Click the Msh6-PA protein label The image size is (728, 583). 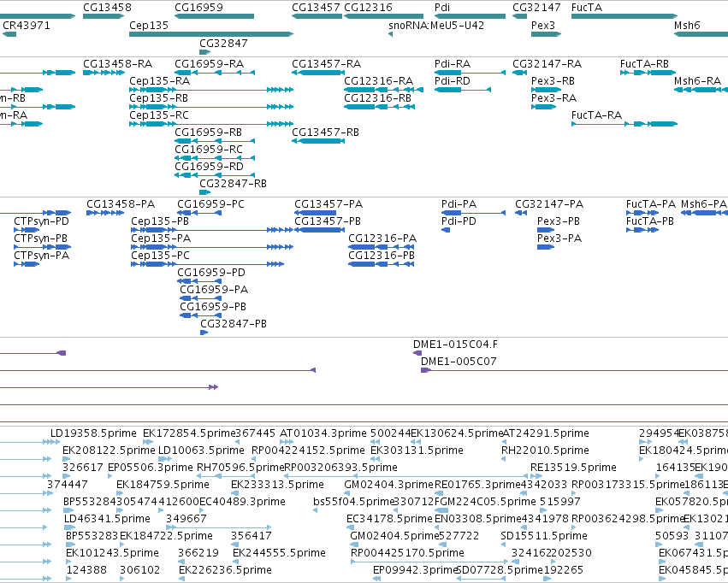(703, 204)
